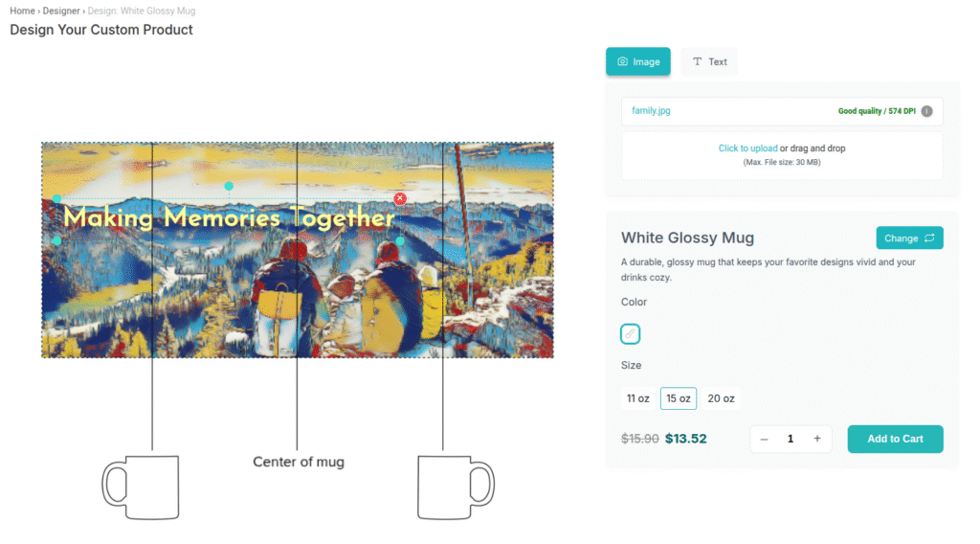Go to Home in the breadcrumb
This screenshot has width=980, height=544.
[22, 11]
